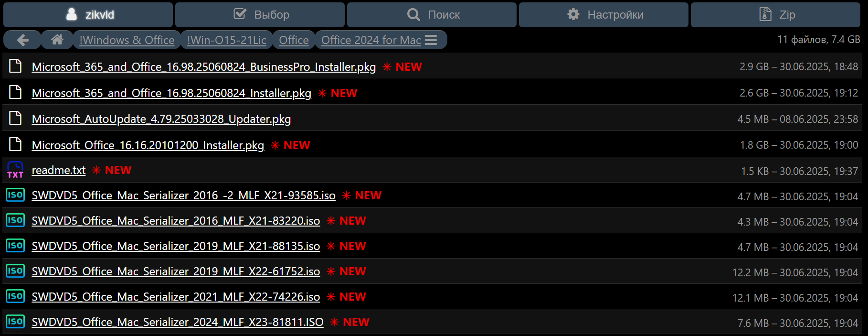The height and width of the screenshot is (336, 868).
Task: Click ISO icon of Serializer_2019_MLF_X21-88135
Action: pos(15,246)
